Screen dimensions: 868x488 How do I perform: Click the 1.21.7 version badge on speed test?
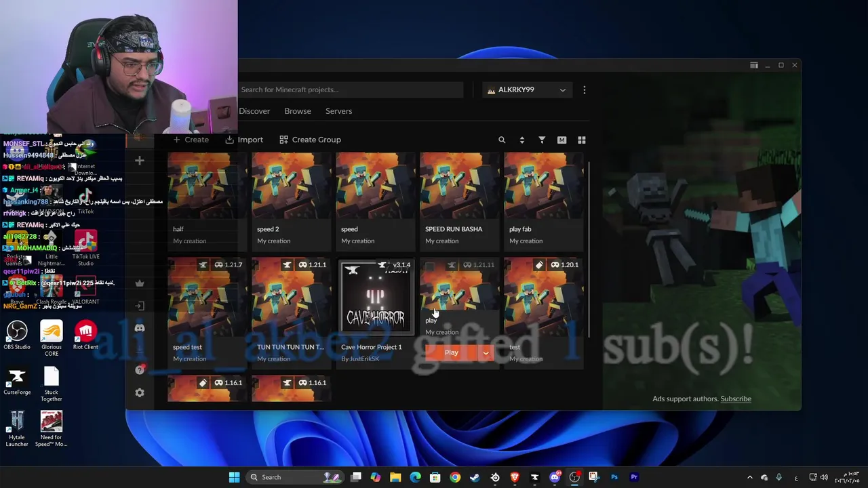pyautogui.click(x=229, y=265)
